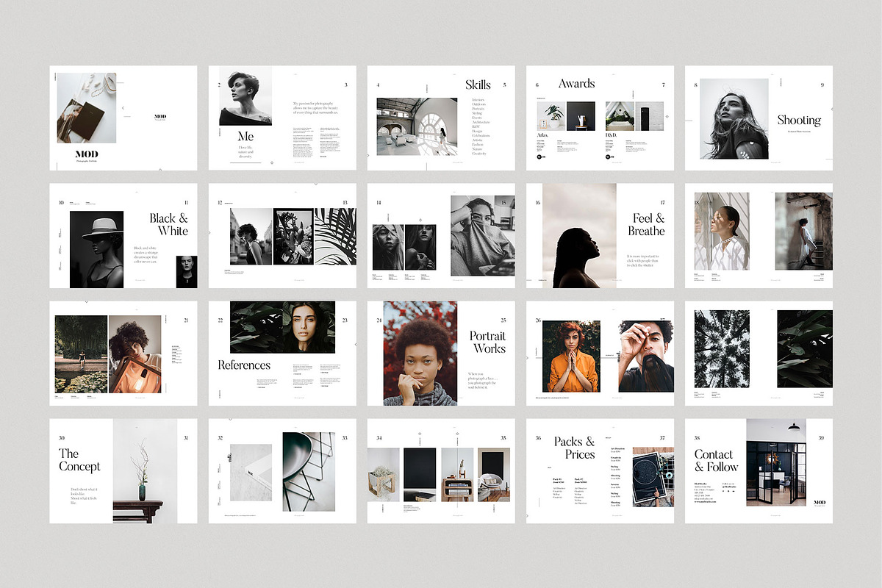Select the star chart photo on Packs slide
Viewport: 882px width, 588px height.
tap(653, 476)
